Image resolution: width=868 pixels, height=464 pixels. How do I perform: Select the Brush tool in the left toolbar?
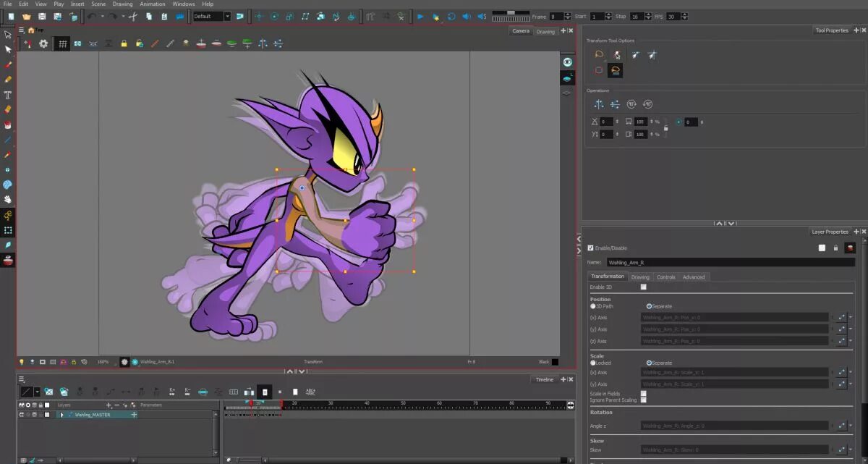[x=8, y=64]
